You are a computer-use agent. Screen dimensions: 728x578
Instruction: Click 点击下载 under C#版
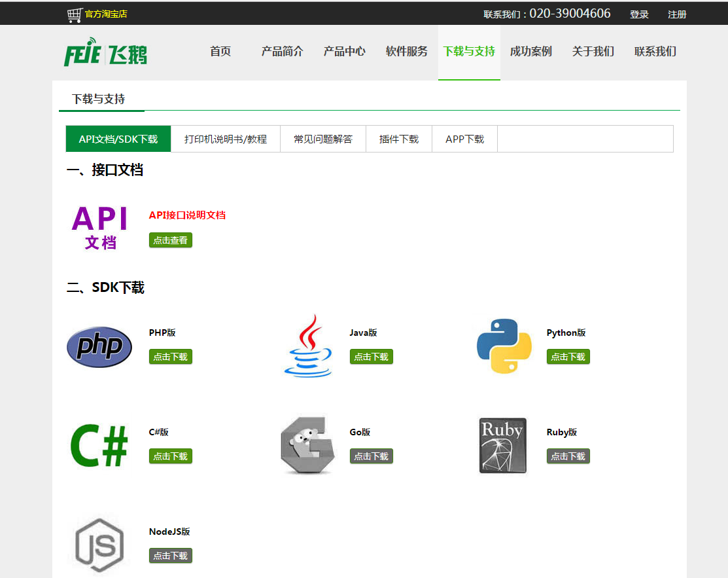(171, 456)
